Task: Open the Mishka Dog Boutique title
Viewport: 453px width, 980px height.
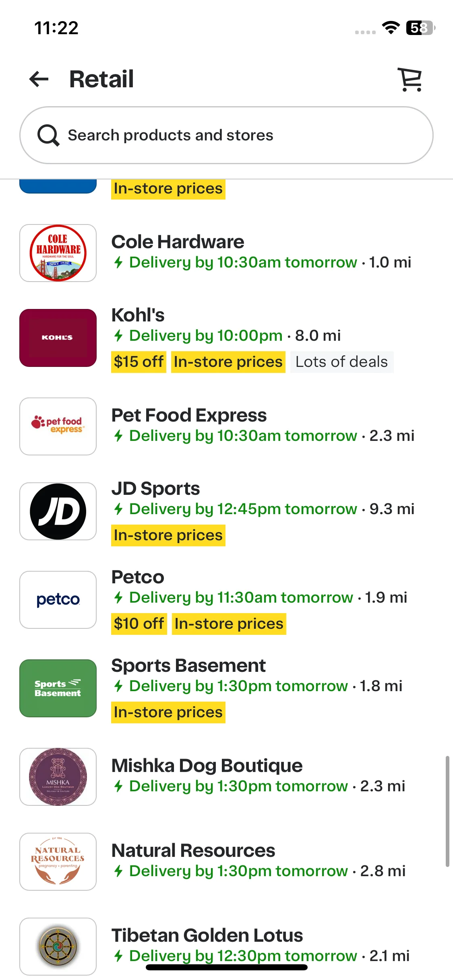Action: coord(207,766)
